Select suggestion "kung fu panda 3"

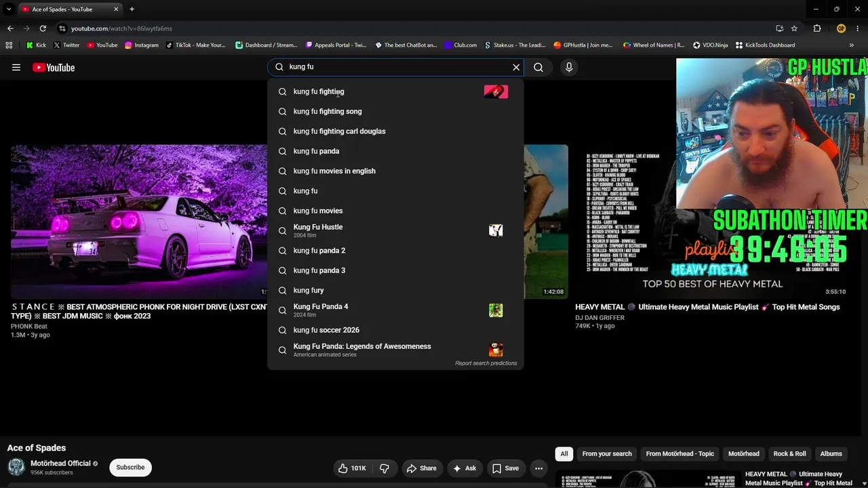tap(395, 270)
